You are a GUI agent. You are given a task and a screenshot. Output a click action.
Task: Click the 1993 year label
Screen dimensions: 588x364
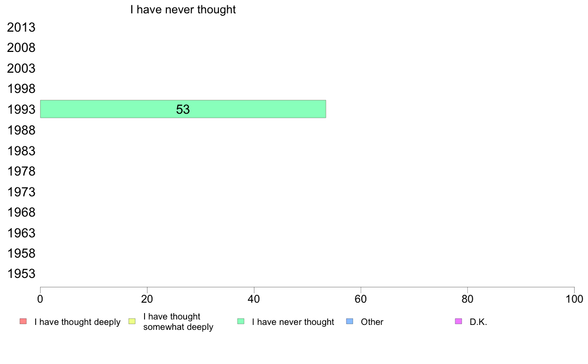coord(21,109)
